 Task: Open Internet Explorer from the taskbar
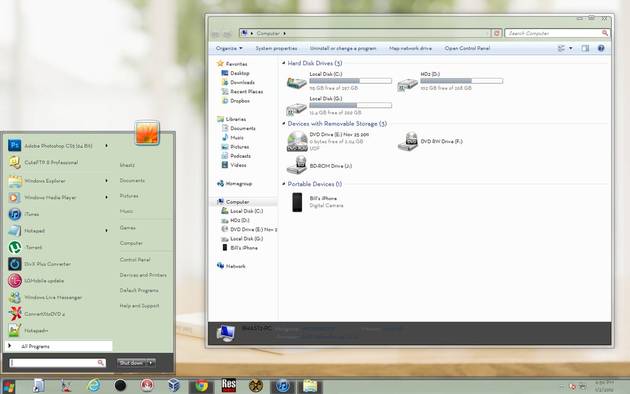(x=94, y=386)
